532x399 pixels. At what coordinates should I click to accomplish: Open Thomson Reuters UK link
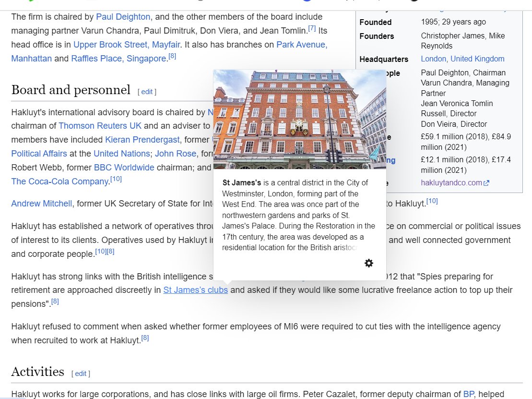coord(100,126)
